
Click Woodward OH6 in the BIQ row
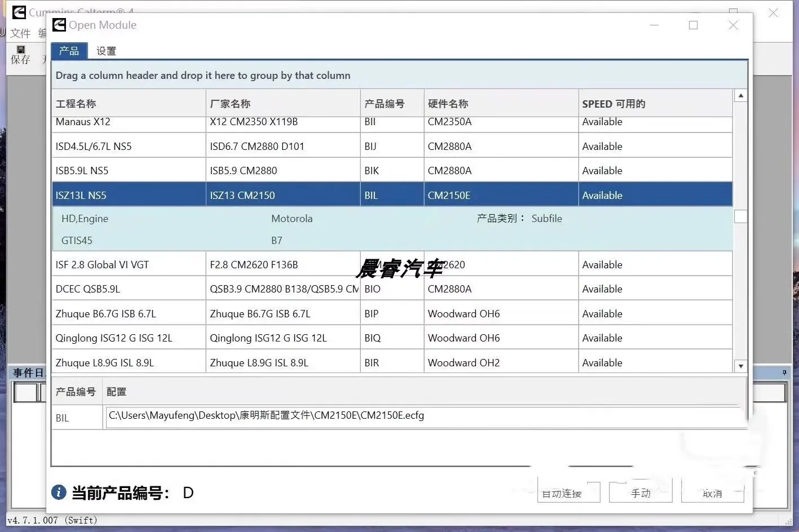pos(501,338)
